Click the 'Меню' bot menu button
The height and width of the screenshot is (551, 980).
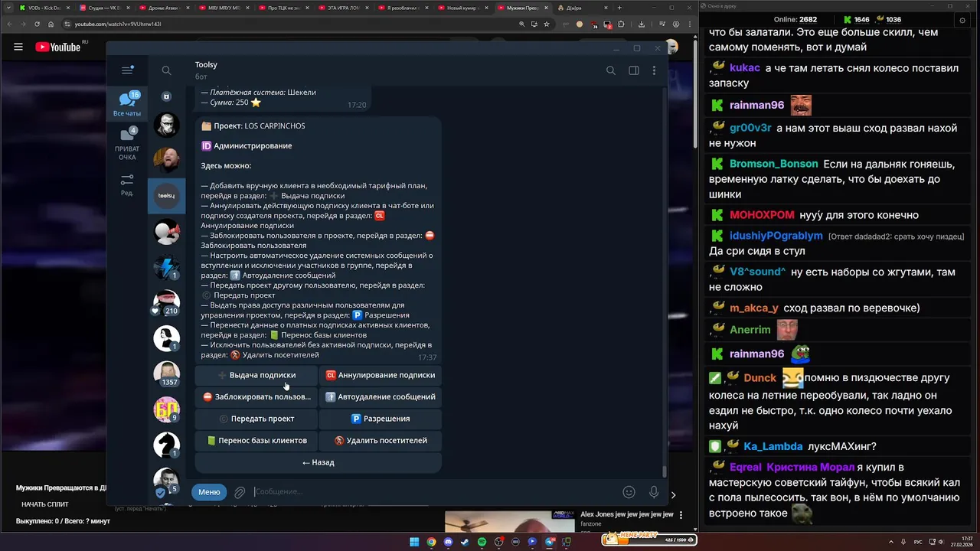[x=209, y=492]
